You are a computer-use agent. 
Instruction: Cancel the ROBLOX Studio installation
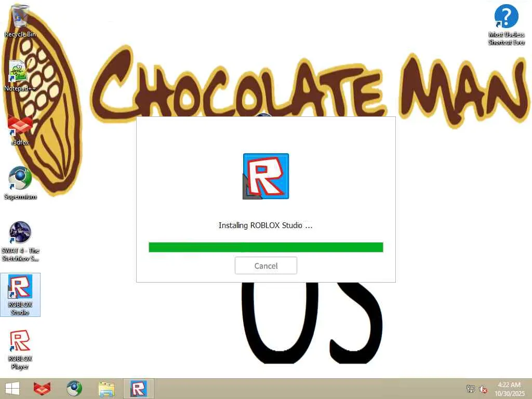[265, 265]
